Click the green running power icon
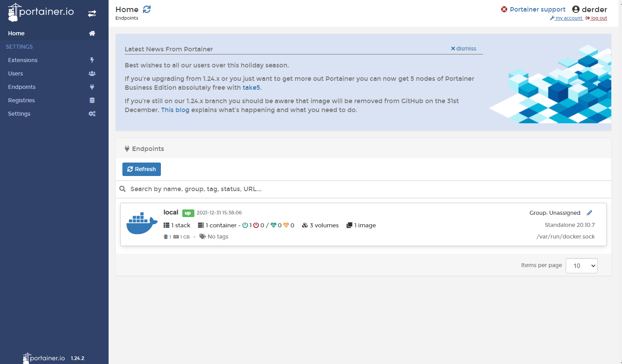Screen dimensions: 622x364 pos(245,226)
